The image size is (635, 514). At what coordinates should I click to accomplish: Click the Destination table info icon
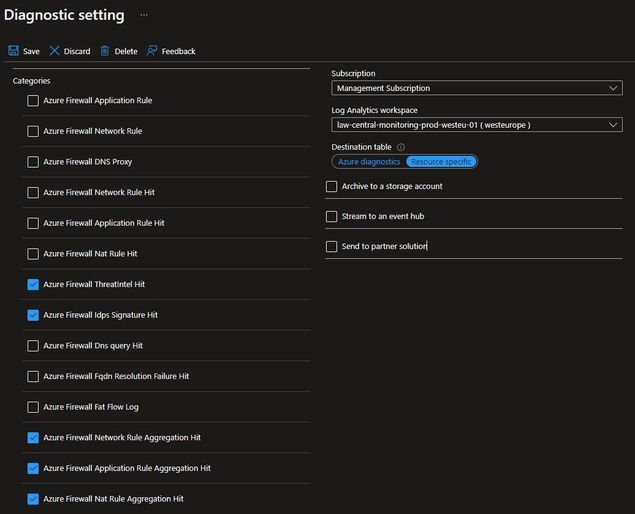point(401,147)
